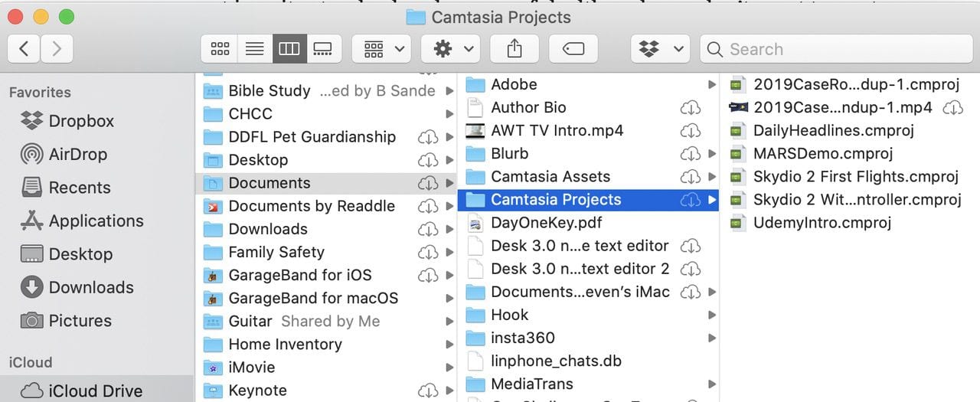980x402 pixels.
Task: Click iCloud download icon beside Author Bio
Action: [x=690, y=108]
